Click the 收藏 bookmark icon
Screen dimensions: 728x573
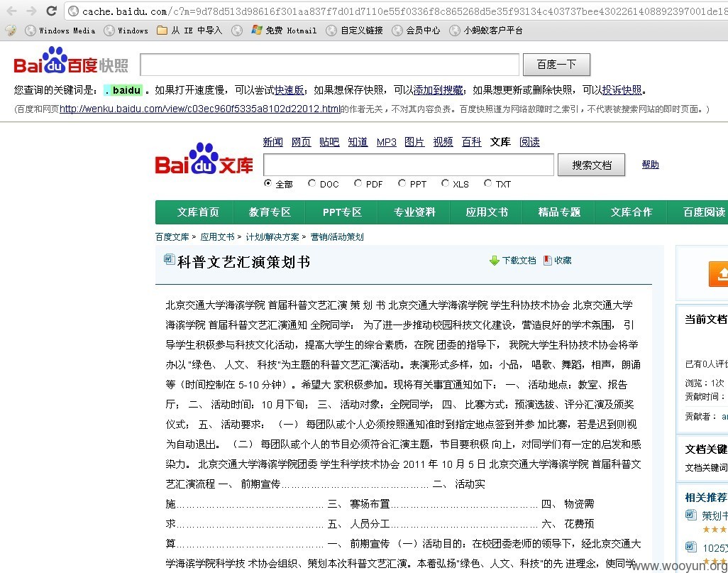tap(548, 261)
